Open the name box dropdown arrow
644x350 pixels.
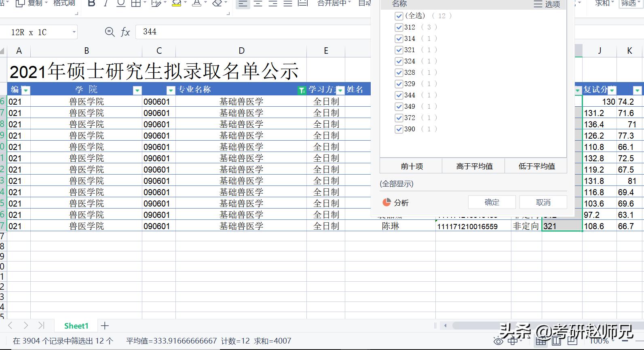pos(74,32)
